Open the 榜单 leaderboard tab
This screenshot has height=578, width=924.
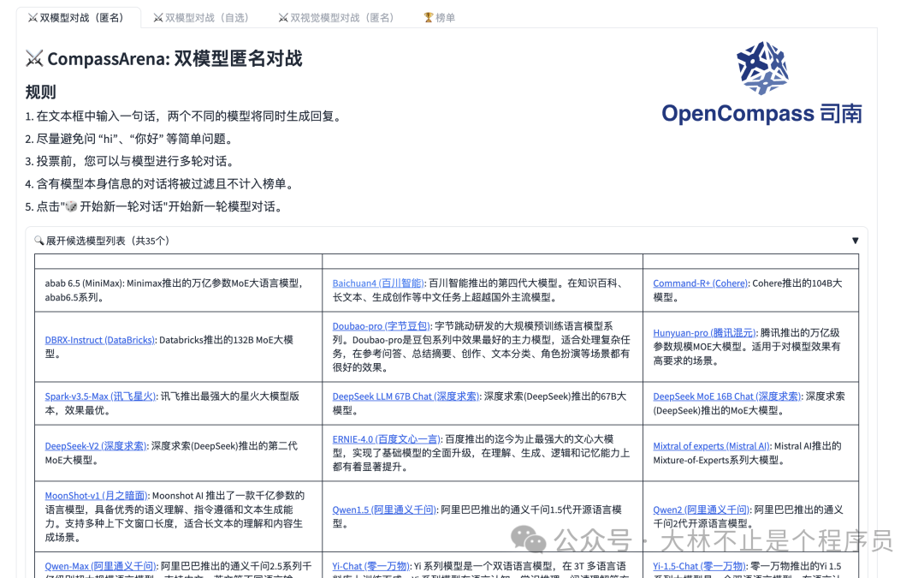[440, 18]
